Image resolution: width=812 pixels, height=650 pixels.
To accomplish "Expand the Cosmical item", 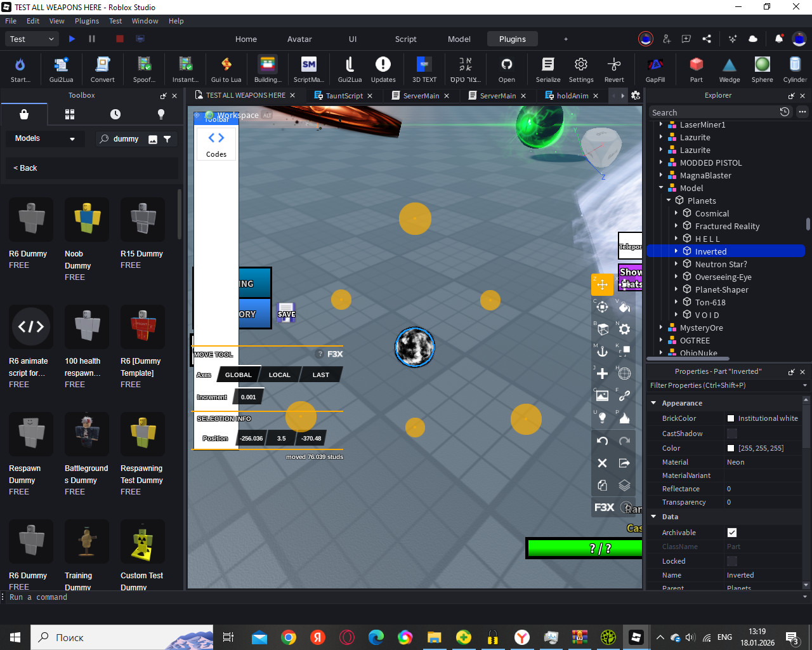I will 676,213.
